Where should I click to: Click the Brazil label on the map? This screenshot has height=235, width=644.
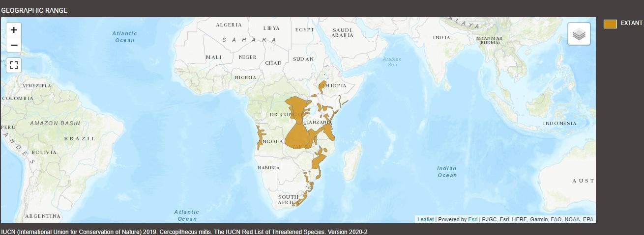pyautogui.click(x=80, y=139)
